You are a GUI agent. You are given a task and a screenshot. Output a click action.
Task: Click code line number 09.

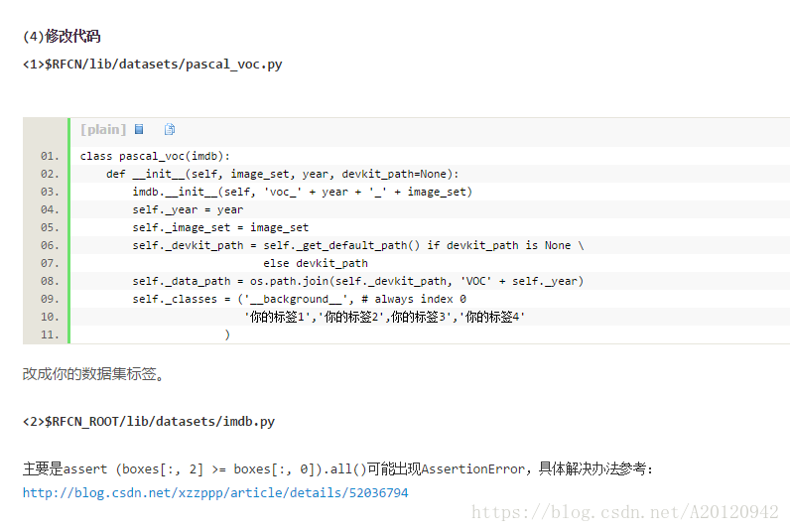[x=50, y=300]
